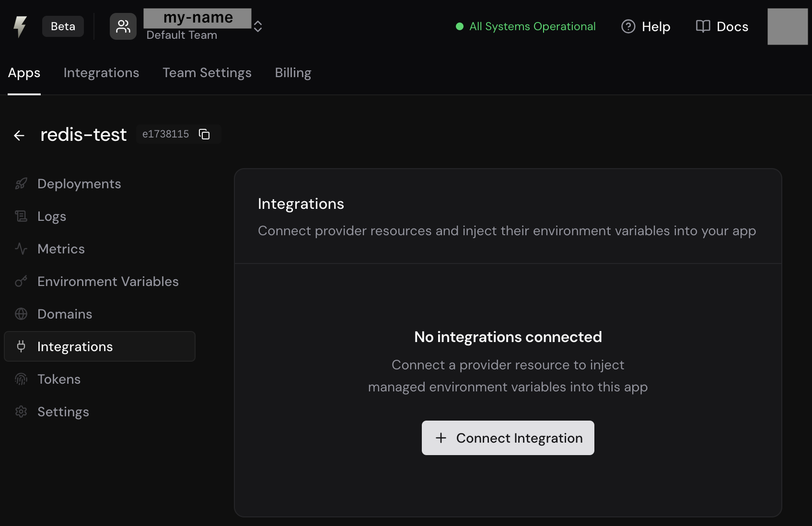Click the plus icon in Connect Integration

click(441, 438)
